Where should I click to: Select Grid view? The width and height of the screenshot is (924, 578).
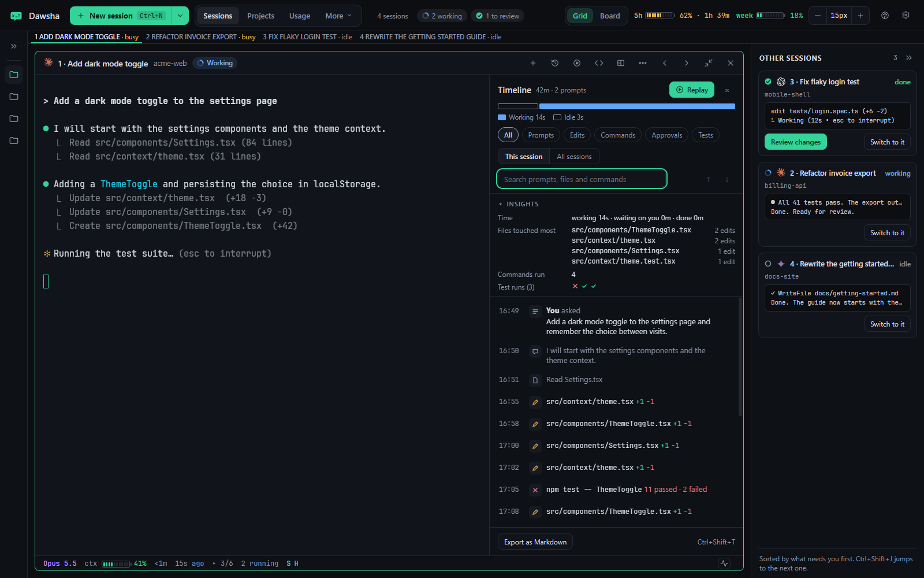tap(580, 16)
